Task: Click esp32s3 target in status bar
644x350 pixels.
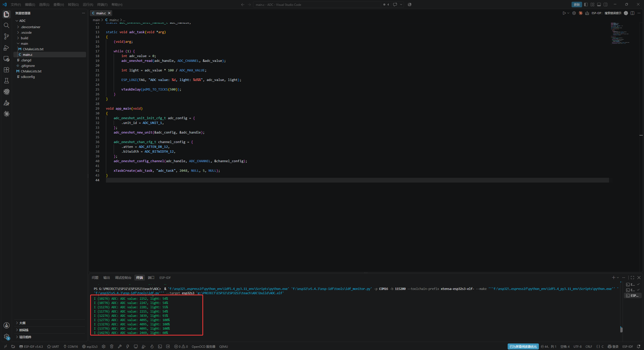Action: pyautogui.click(x=90, y=346)
